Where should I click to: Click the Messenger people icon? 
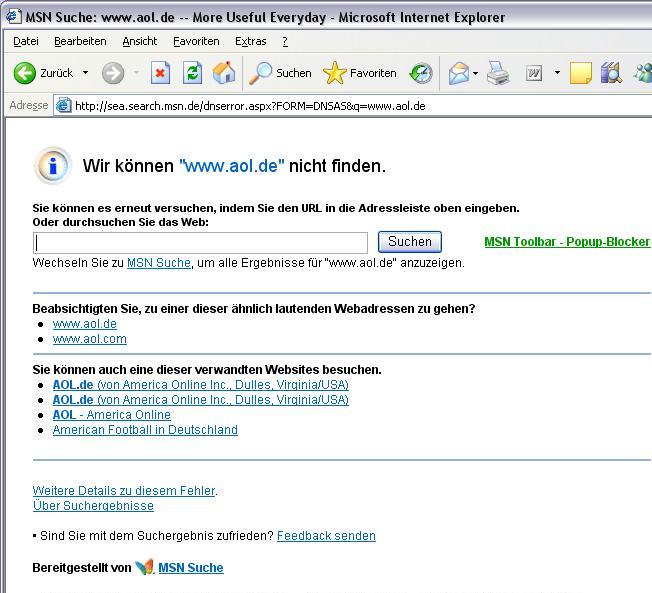[x=642, y=73]
